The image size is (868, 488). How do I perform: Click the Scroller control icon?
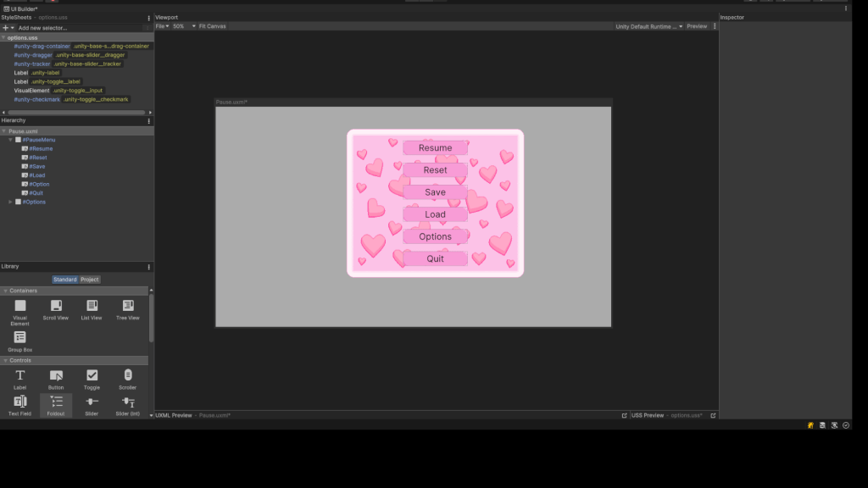(x=128, y=375)
